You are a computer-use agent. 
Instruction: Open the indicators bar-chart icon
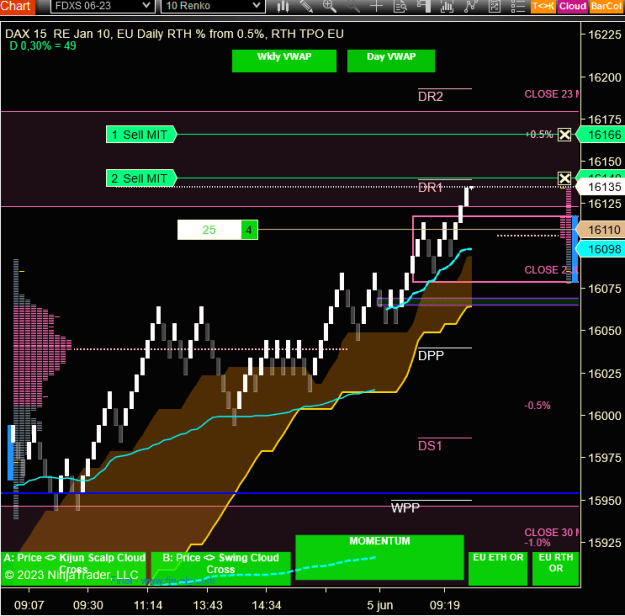(x=447, y=6)
